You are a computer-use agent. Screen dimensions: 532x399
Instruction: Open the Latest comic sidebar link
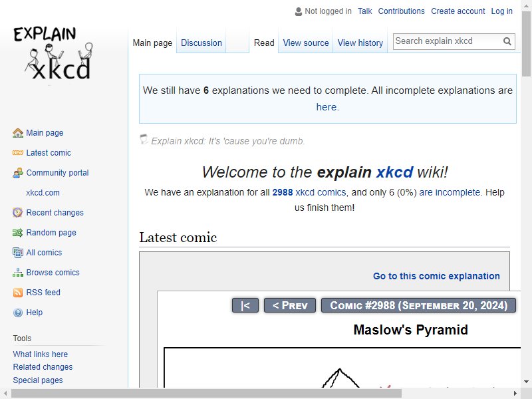[x=49, y=153]
